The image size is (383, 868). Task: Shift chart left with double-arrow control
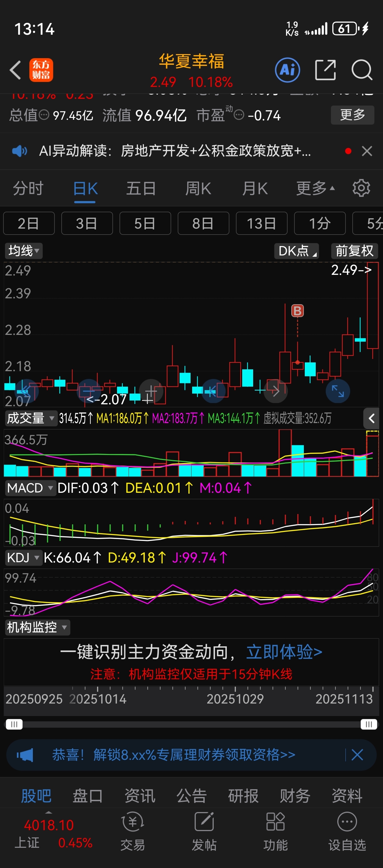[26, 391]
